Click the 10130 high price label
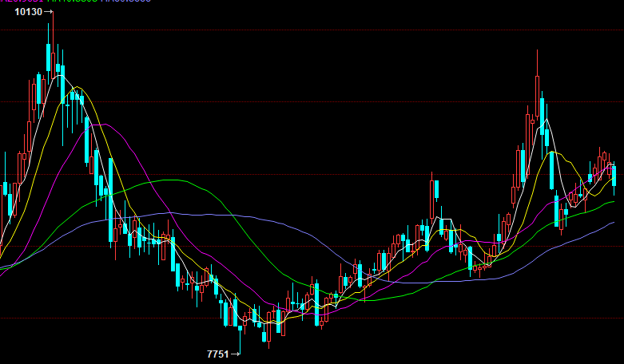The image size is (624, 364). pos(28,12)
